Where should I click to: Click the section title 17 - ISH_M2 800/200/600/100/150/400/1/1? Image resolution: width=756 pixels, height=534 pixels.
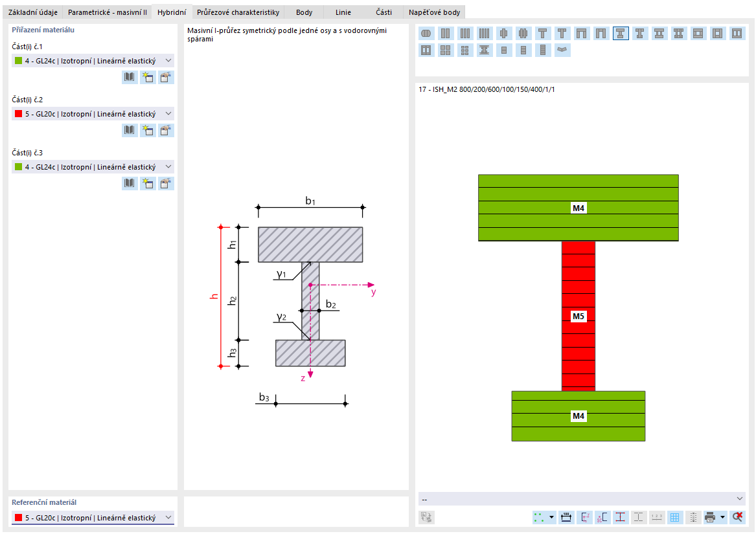[487, 89]
